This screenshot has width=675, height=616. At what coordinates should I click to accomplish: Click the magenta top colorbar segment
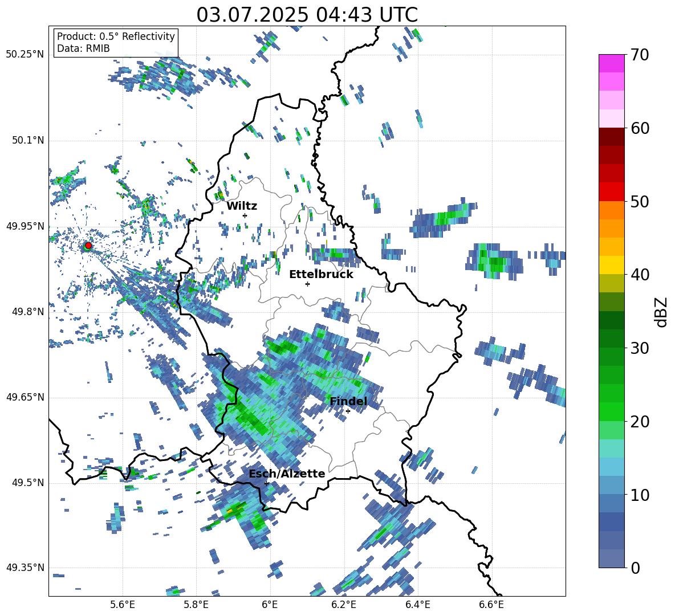(611, 63)
